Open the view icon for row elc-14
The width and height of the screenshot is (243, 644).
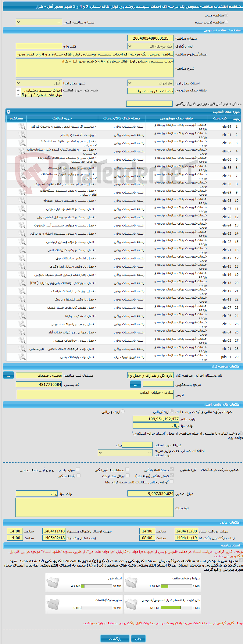coord(22,275)
